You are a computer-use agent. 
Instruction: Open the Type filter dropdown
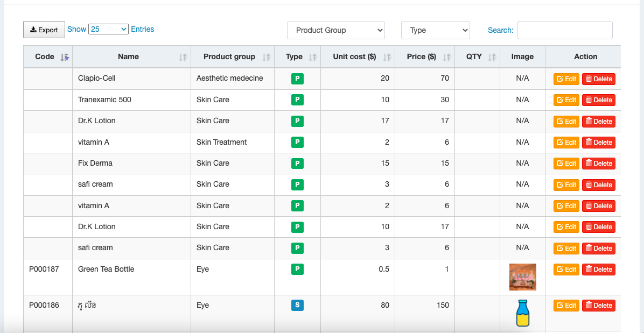(436, 30)
